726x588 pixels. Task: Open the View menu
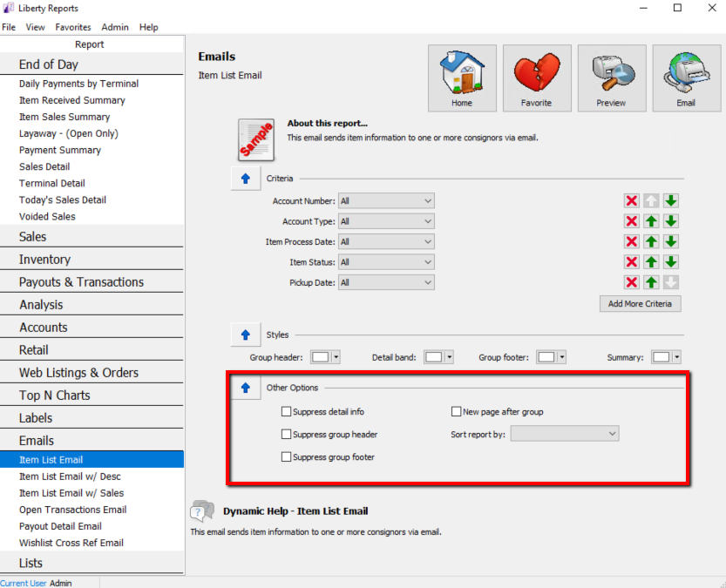coord(35,27)
